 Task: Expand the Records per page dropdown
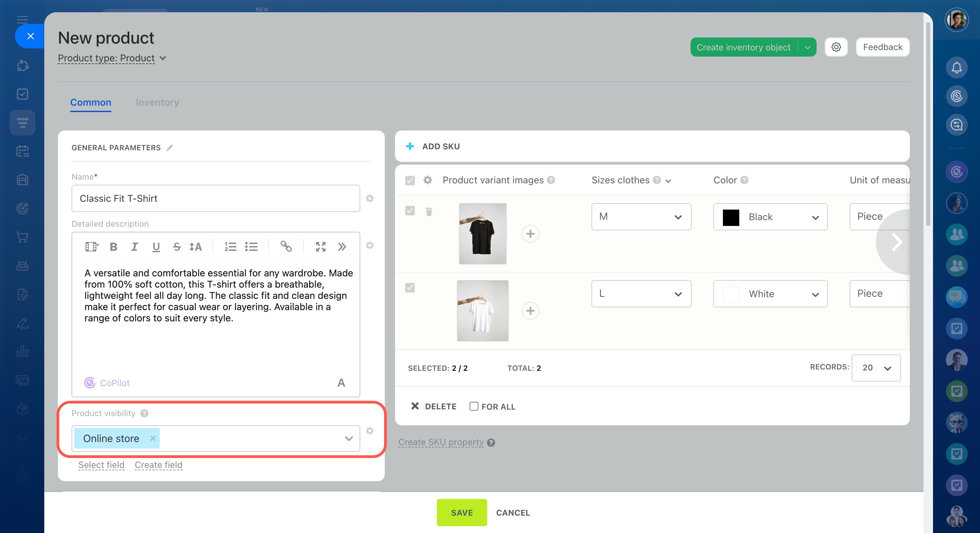(x=876, y=368)
